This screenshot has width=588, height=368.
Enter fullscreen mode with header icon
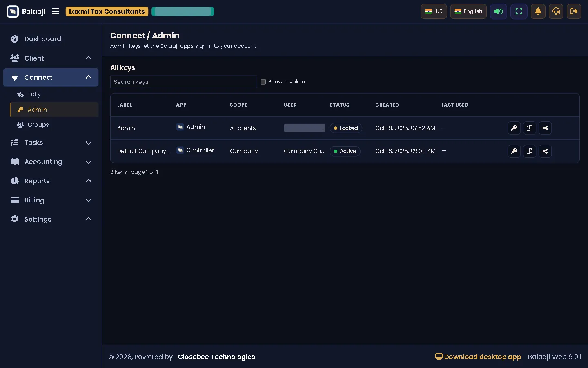(519, 11)
